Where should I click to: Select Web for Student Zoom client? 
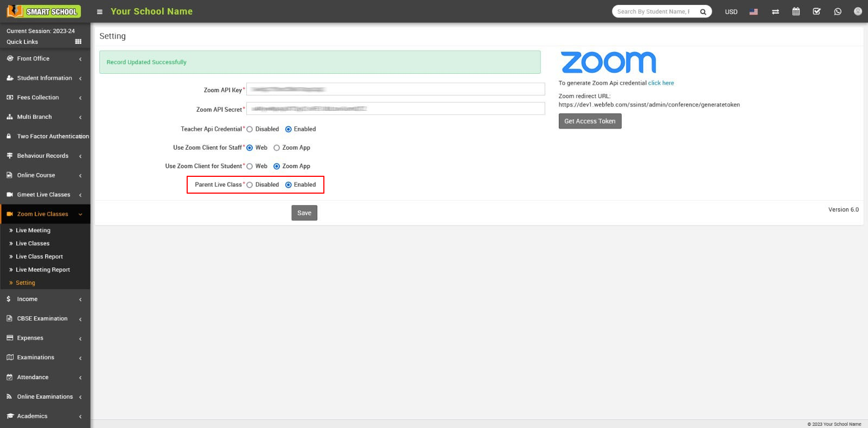click(250, 167)
